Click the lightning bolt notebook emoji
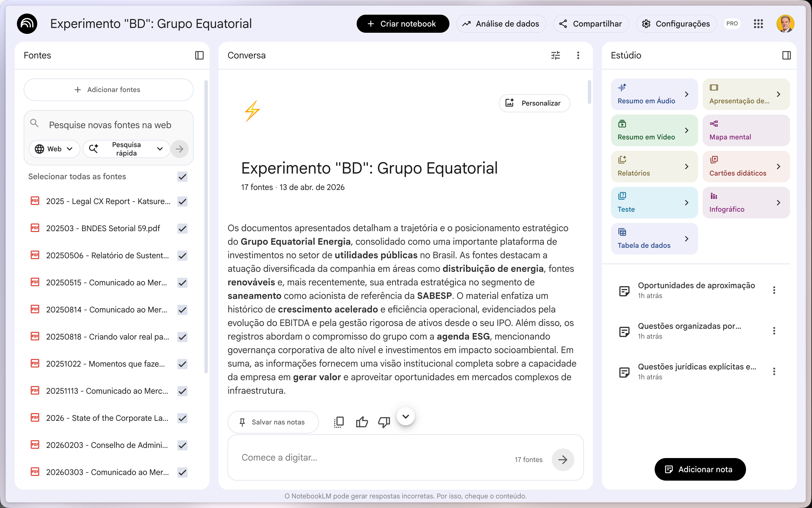This screenshot has height=508, width=812. [x=252, y=111]
